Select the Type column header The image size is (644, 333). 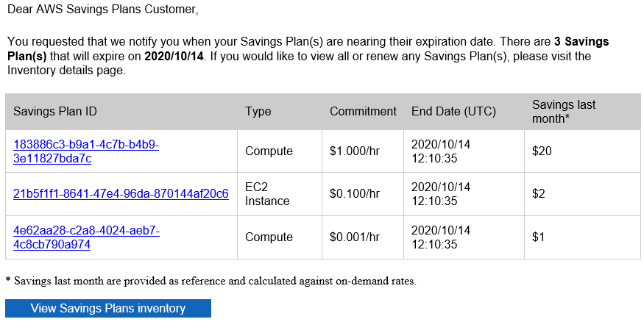pyautogui.click(x=258, y=112)
